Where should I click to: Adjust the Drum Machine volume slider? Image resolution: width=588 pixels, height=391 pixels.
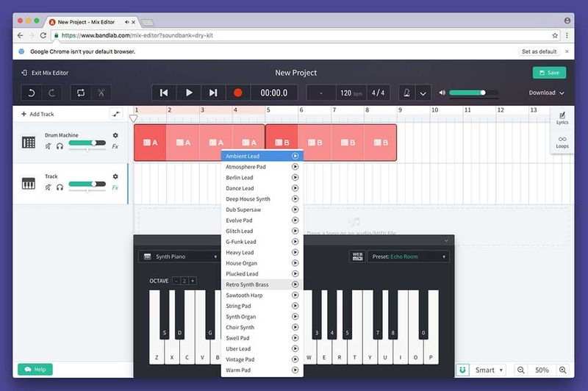pyautogui.click(x=87, y=143)
